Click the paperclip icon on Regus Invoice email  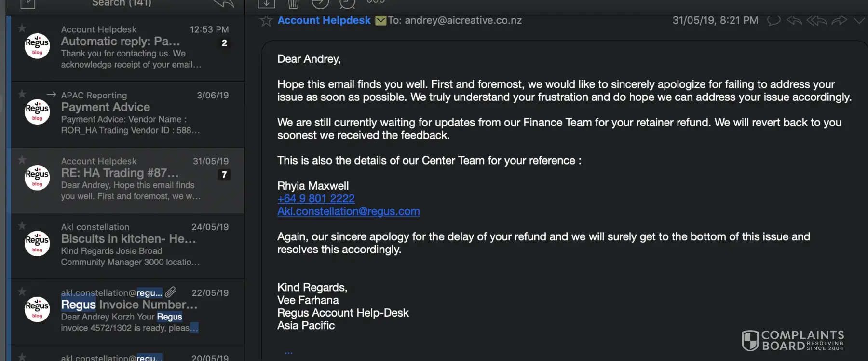tap(171, 292)
